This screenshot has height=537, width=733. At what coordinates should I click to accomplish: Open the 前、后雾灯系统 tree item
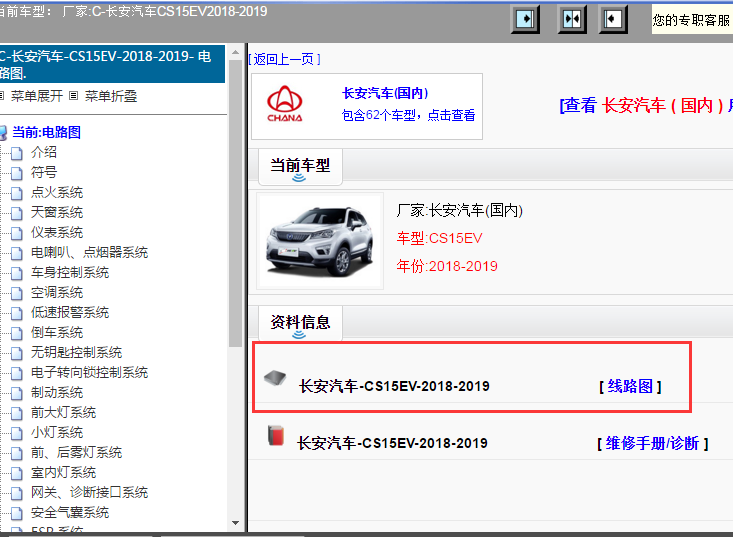(76, 452)
